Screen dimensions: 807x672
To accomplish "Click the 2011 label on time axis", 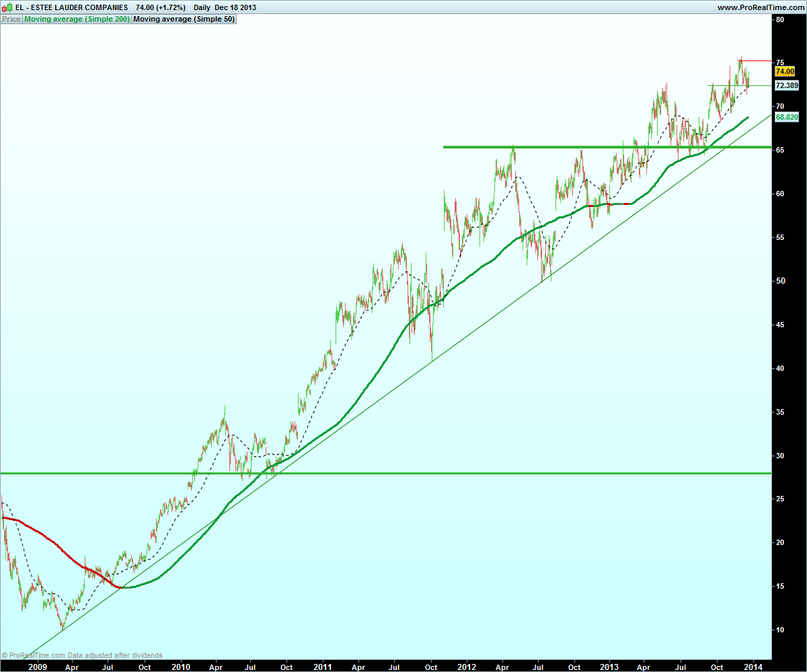I will [x=323, y=667].
